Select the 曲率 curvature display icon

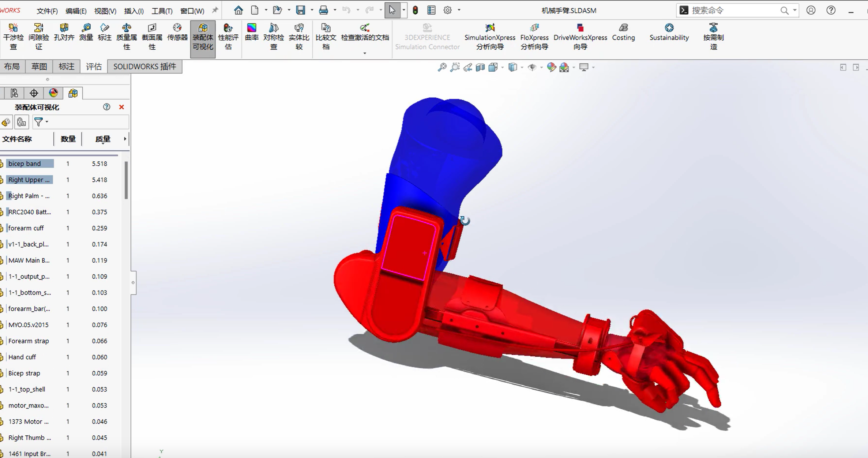(x=252, y=32)
